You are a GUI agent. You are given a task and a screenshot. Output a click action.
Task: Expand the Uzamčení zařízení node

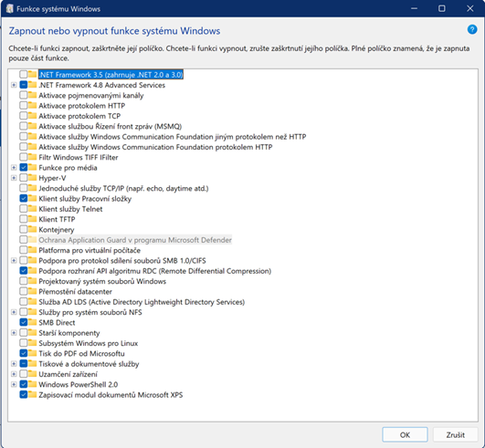pos(14,374)
